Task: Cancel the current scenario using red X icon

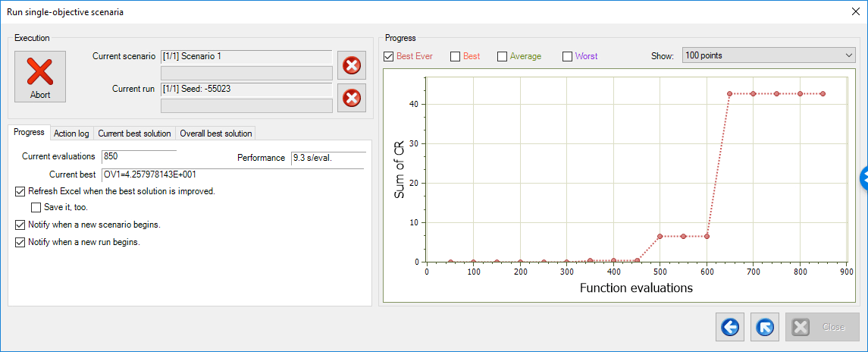Action: [x=351, y=65]
